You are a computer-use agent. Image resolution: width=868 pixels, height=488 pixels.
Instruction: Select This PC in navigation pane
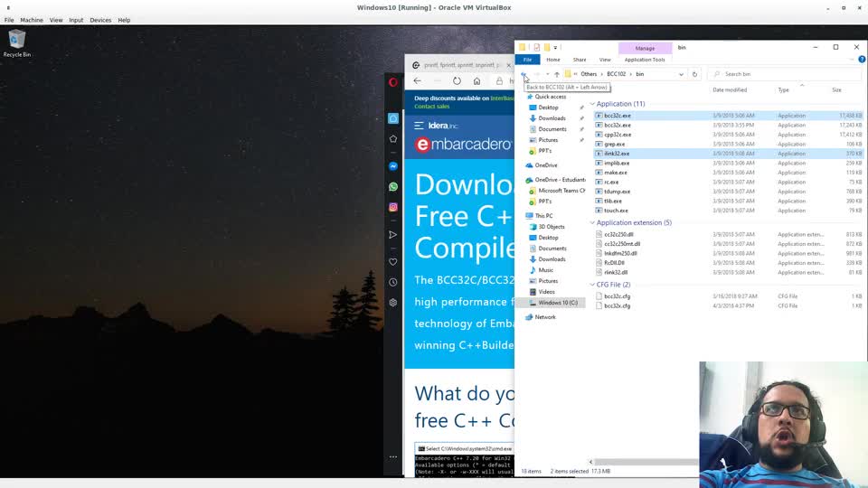click(x=543, y=216)
